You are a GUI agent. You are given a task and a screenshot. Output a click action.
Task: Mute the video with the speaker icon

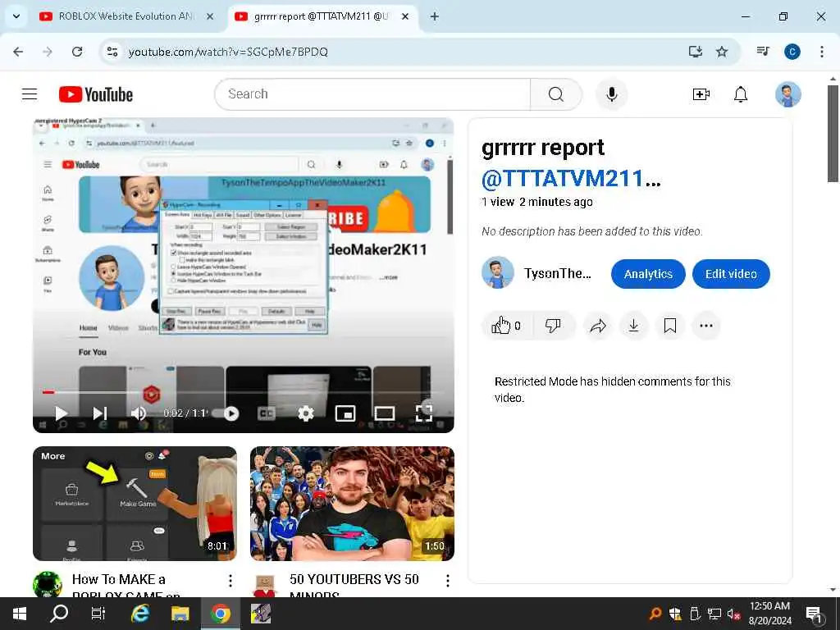(x=138, y=413)
